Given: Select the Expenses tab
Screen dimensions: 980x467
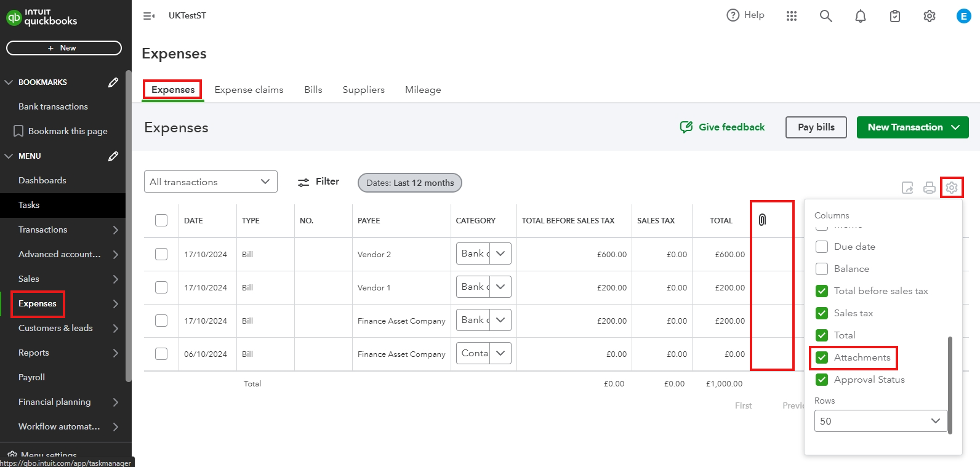Looking at the screenshot, I should (173, 90).
